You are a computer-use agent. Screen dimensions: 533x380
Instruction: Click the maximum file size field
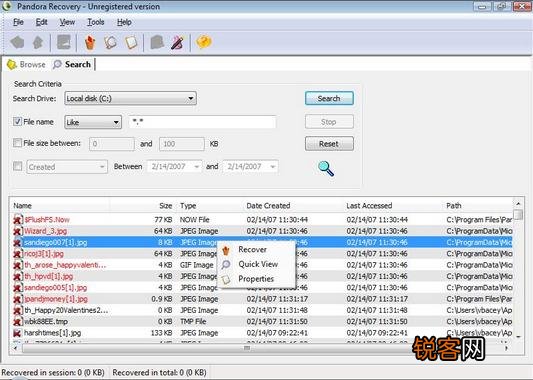pos(182,144)
